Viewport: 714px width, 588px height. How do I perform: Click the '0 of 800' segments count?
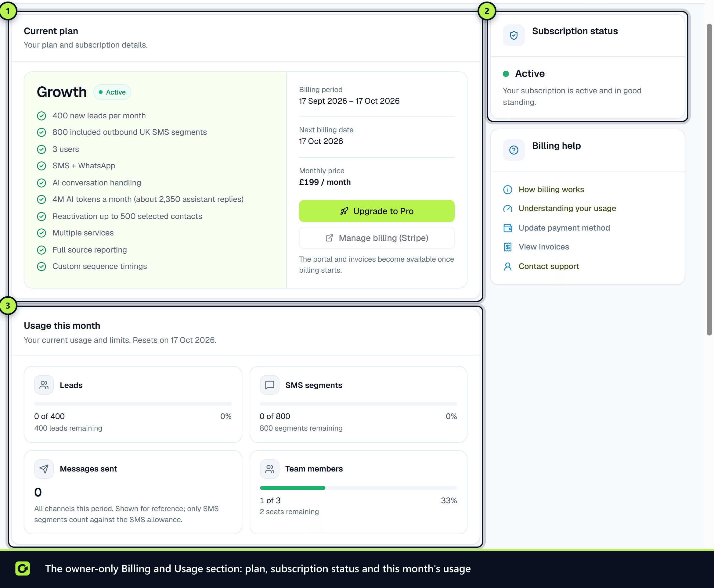275,416
